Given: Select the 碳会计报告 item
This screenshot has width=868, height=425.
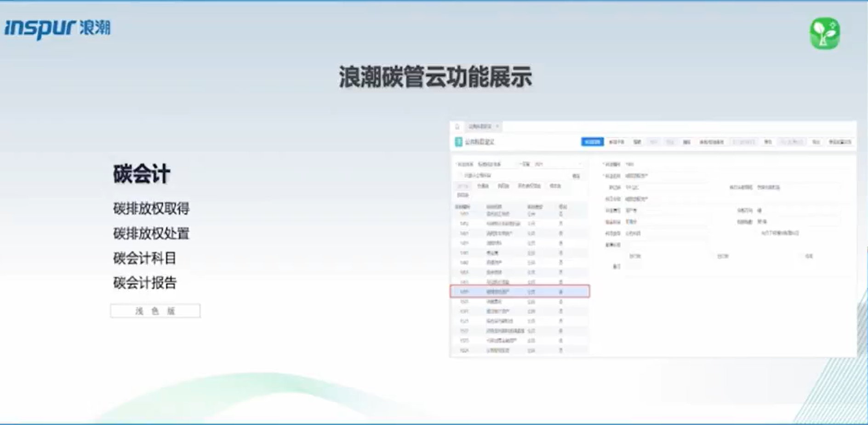Looking at the screenshot, I should point(145,283).
